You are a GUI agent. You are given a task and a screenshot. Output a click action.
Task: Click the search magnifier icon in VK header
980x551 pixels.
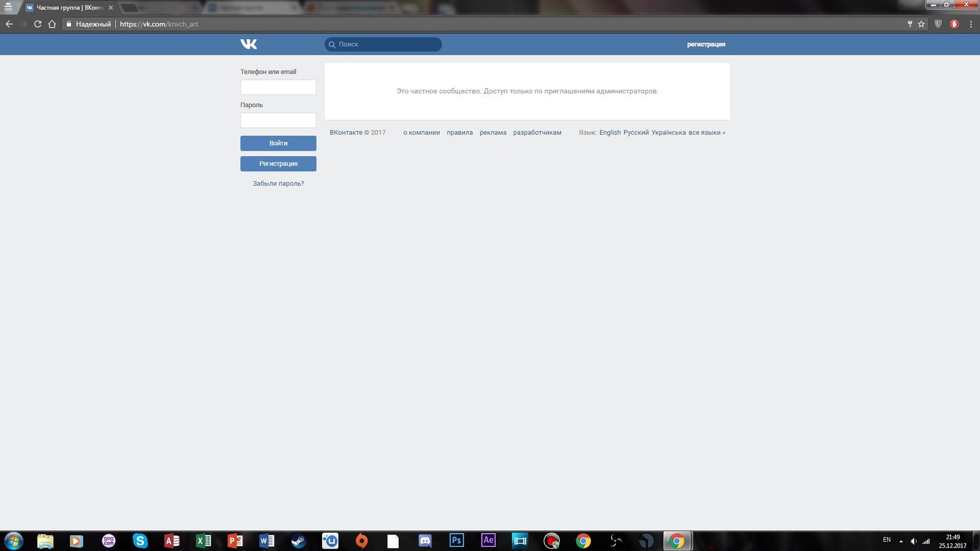[332, 45]
